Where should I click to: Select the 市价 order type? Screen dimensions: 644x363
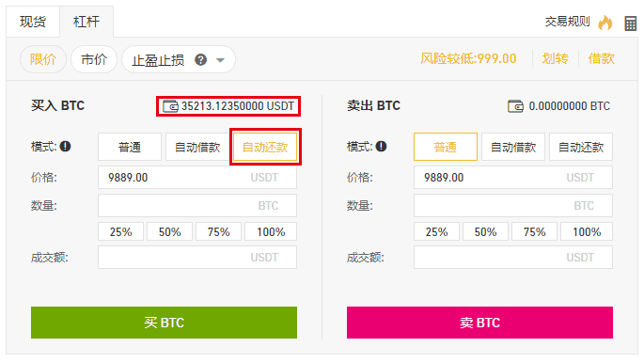[x=94, y=59]
